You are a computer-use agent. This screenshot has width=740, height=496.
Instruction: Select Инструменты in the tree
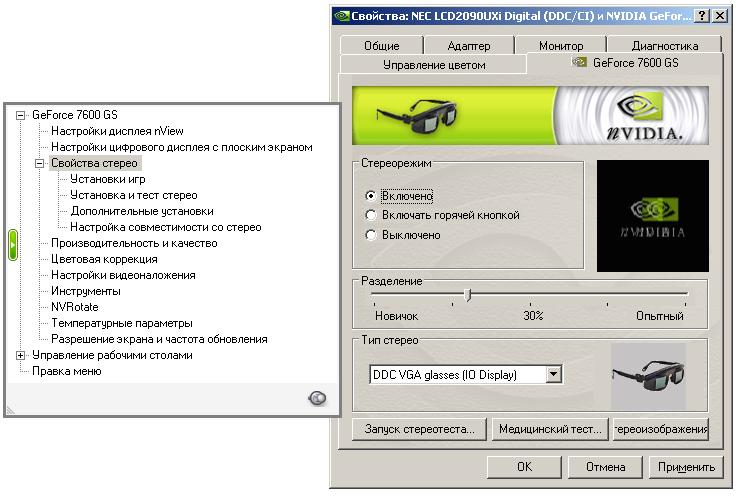85,291
